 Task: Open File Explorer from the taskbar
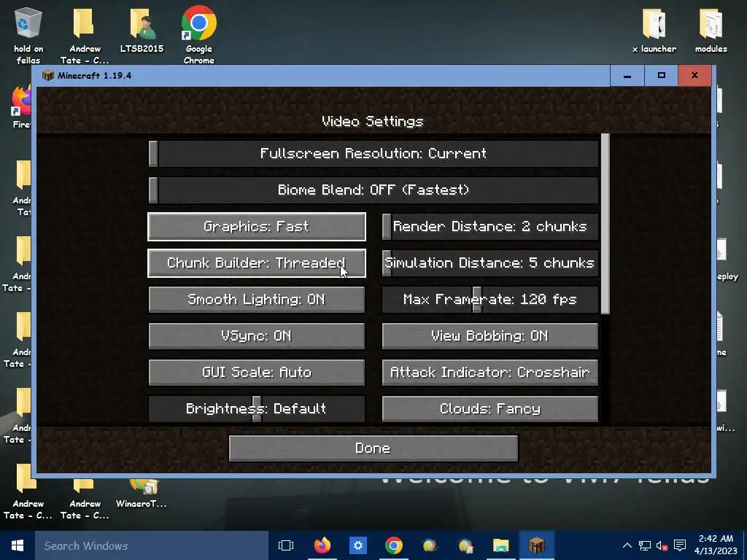(x=500, y=545)
